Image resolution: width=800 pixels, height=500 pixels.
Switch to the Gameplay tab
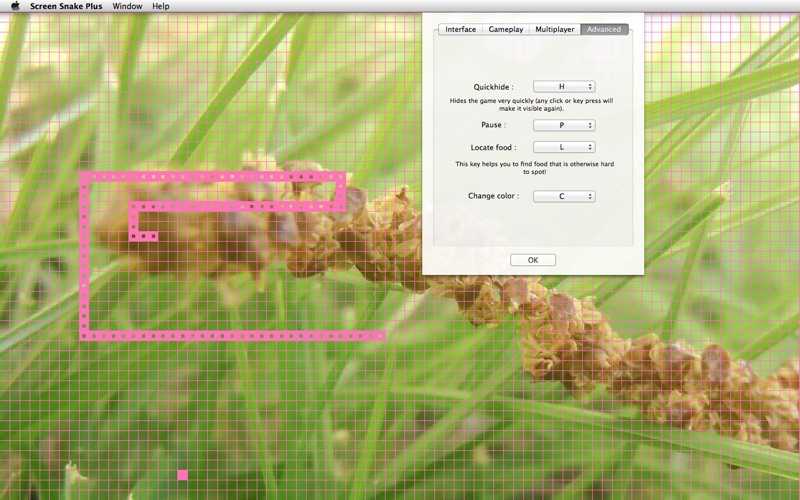(506, 29)
